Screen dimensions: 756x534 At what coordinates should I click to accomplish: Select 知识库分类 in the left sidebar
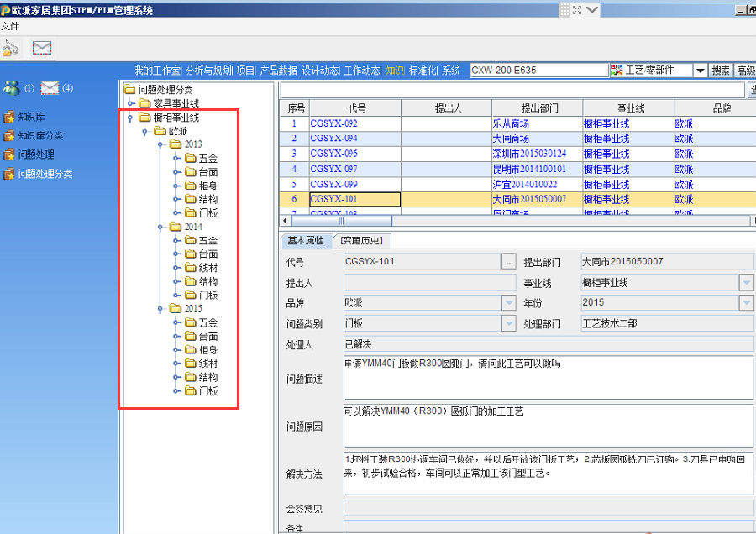pyautogui.click(x=40, y=136)
